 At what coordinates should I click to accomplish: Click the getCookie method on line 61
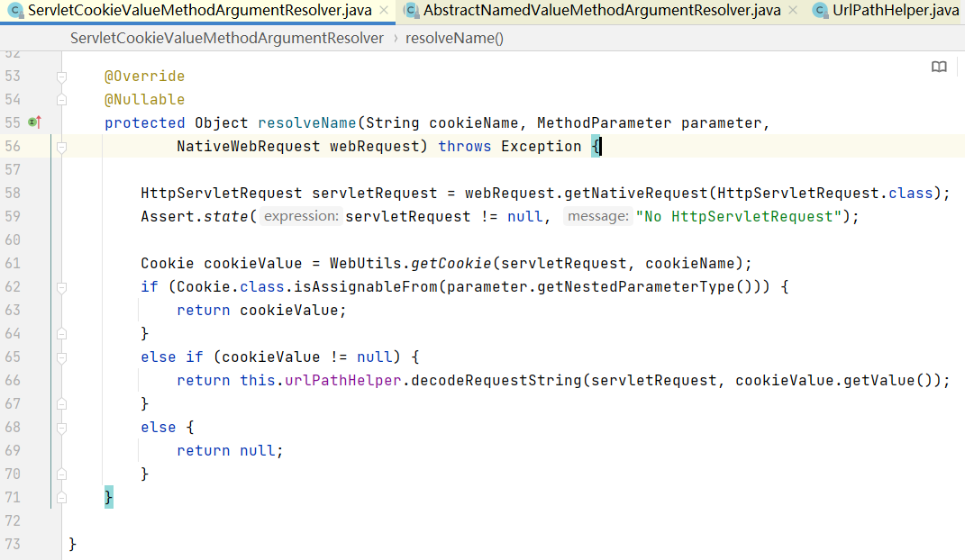(451, 264)
